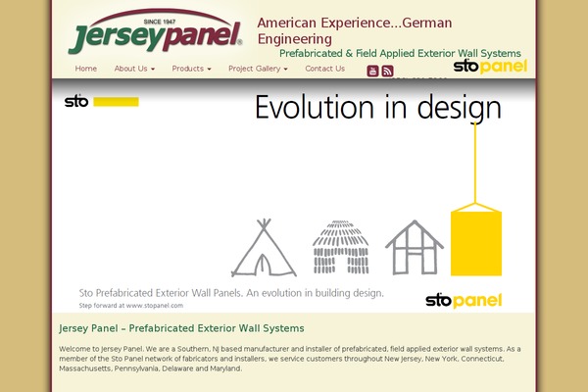
Task: Click the teepee illustration
Action: pos(264,248)
